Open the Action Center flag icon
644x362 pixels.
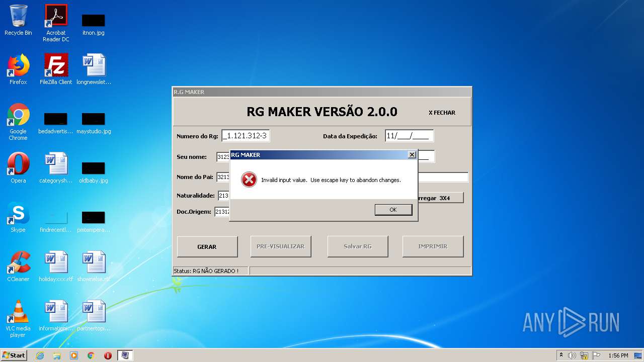(596, 355)
